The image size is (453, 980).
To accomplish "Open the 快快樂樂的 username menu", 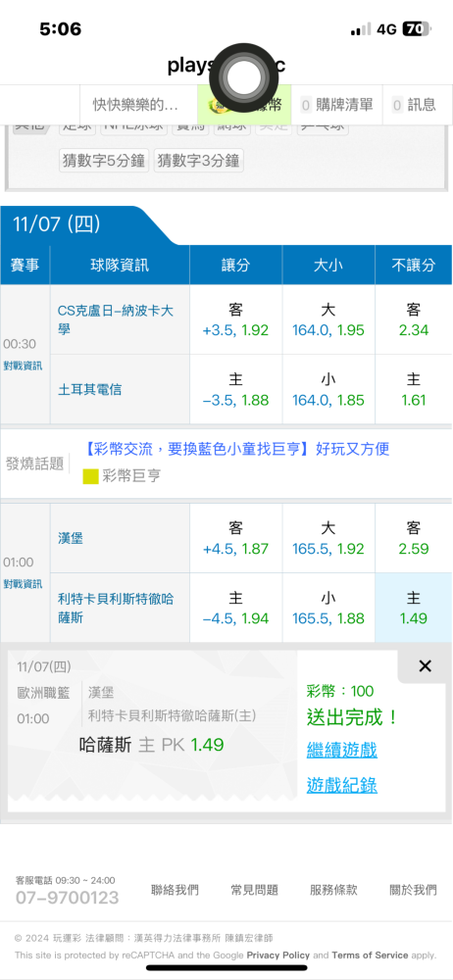I will pos(135,105).
